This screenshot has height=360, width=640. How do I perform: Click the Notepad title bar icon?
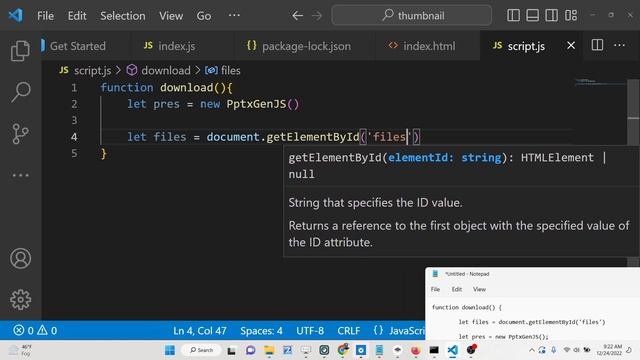(x=435, y=274)
